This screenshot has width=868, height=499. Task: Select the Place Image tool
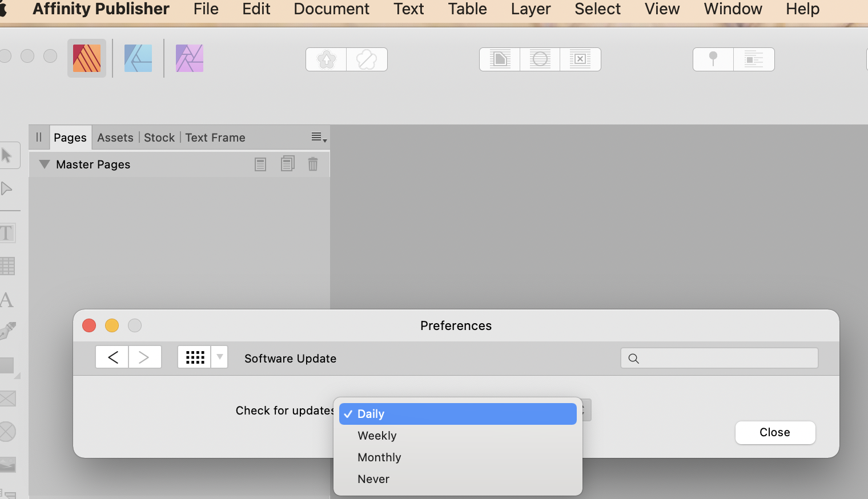click(x=7, y=465)
